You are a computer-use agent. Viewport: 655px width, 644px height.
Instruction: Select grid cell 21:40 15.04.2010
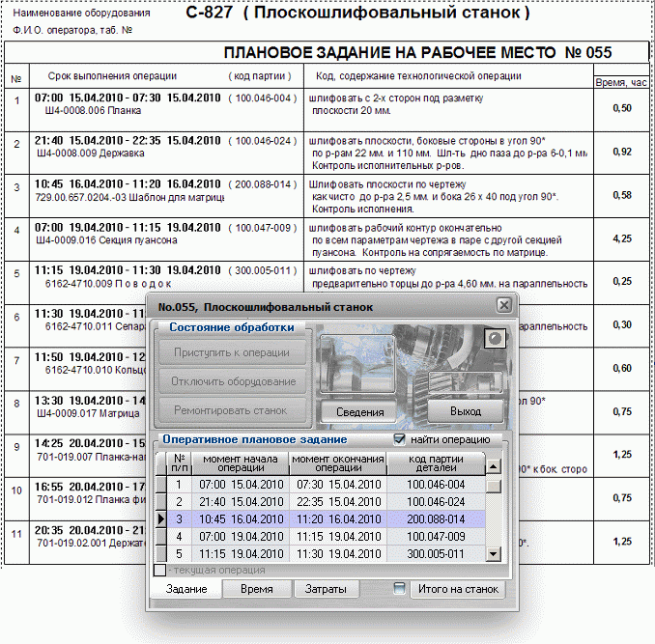click(241, 502)
